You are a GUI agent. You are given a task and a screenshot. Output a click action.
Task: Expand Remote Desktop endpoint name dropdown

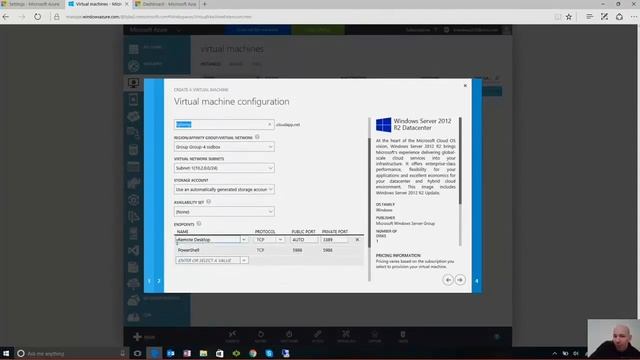pyautogui.click(x=244, y=240)
